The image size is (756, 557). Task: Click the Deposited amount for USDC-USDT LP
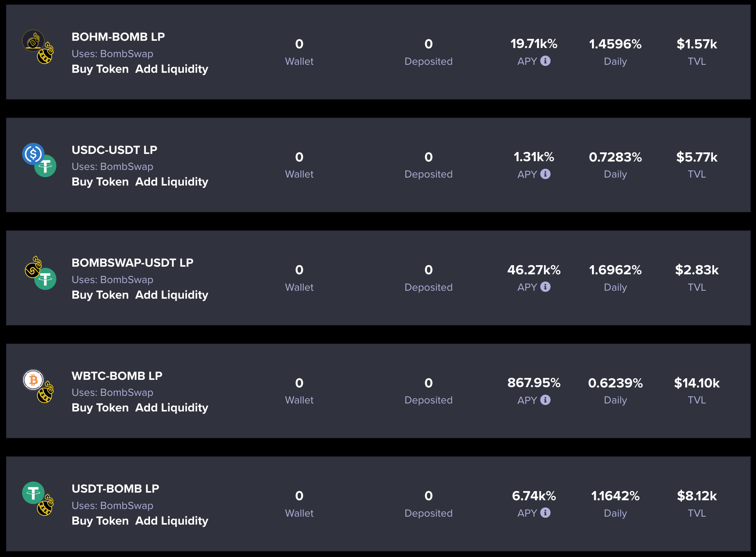[x=429, y=157]
